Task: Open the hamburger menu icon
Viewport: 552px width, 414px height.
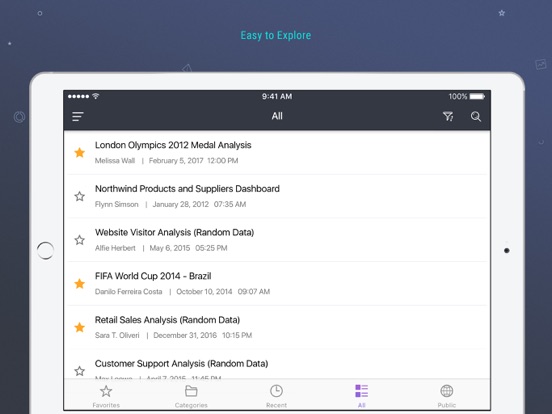Action: 77,117
